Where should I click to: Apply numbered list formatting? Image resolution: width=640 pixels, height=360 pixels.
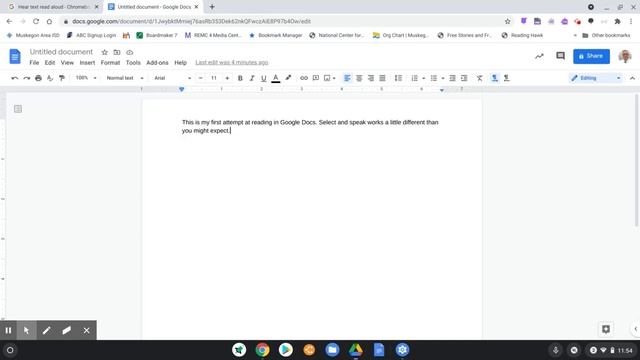click(x=414, y=78)
